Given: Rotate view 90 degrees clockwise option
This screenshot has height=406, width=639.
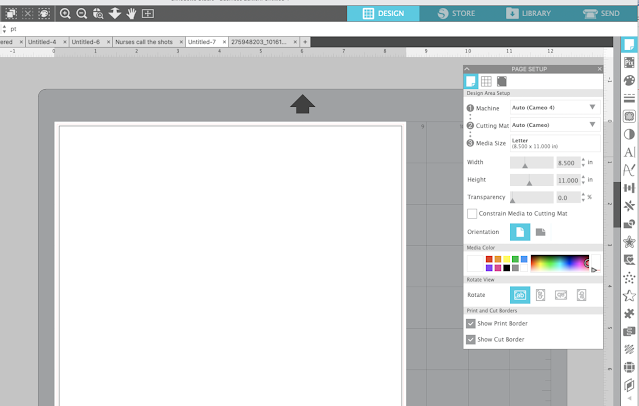Looking at the screenshot, I should [x=540, y=295].
